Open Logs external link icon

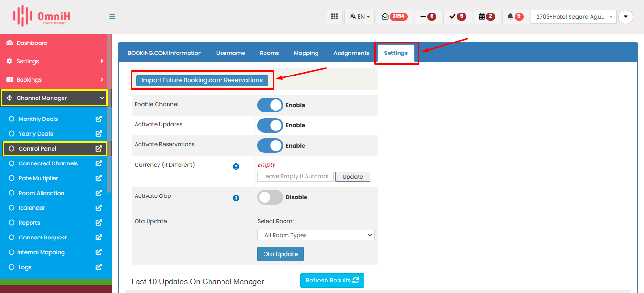(99, 267)
